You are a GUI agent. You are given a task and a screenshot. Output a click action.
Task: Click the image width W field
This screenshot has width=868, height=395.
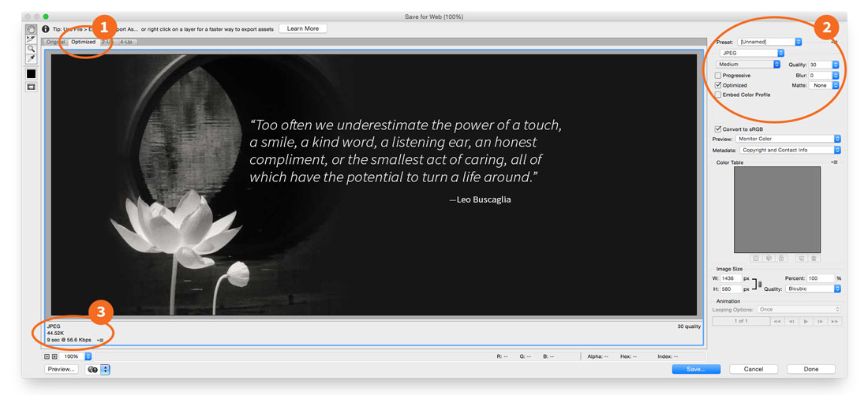click(x=731, y=278)
